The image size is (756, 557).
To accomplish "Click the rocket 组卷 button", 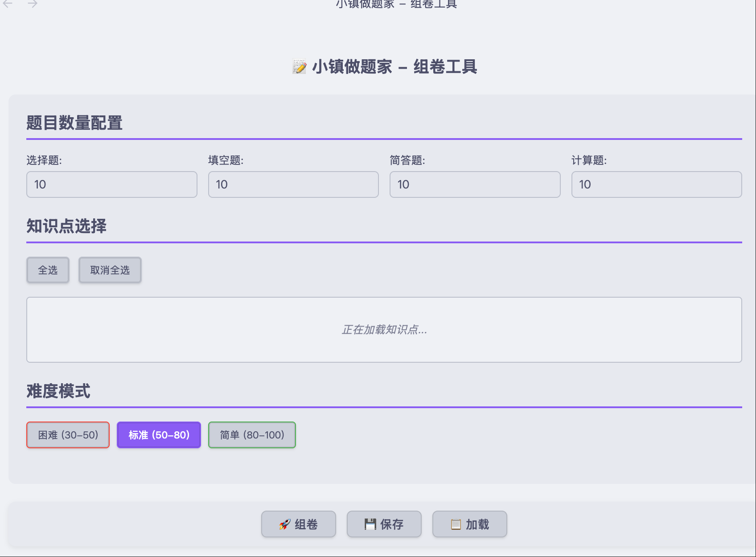I will point(298,524).
